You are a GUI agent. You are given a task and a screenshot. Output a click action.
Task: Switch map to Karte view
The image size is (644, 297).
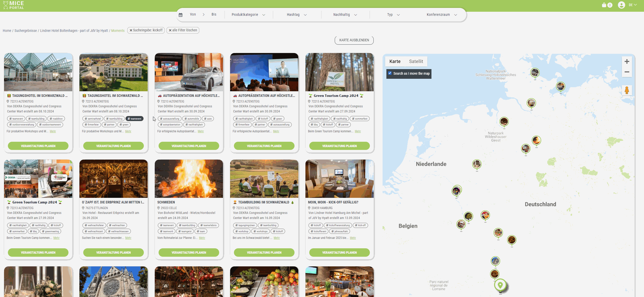point(395,61)
